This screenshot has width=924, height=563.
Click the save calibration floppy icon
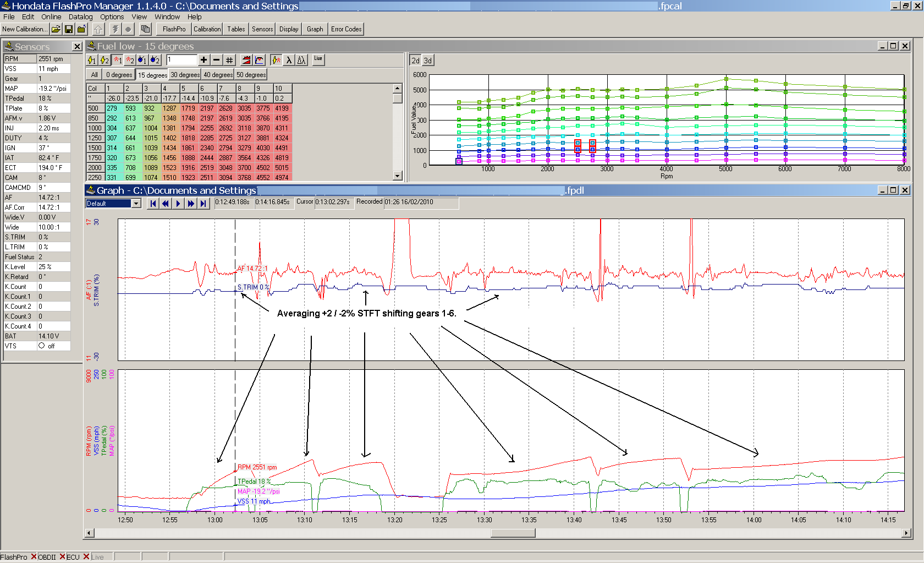click(69, 29)
